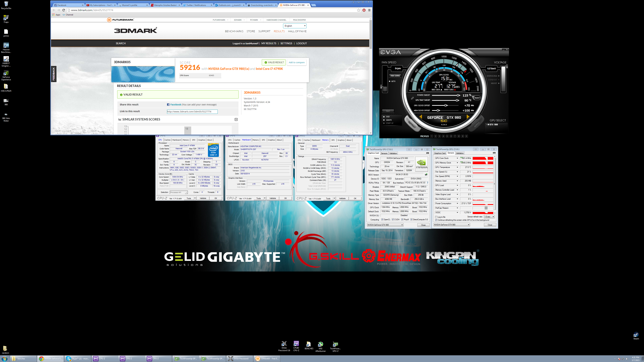Open the Sensor refresh rate dropdown
This screenshot has width=644, height=362.
489,217
